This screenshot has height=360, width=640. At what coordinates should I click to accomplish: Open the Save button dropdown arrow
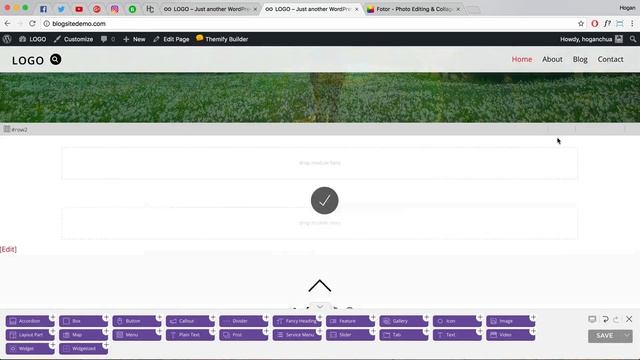(x=627, y=336)
